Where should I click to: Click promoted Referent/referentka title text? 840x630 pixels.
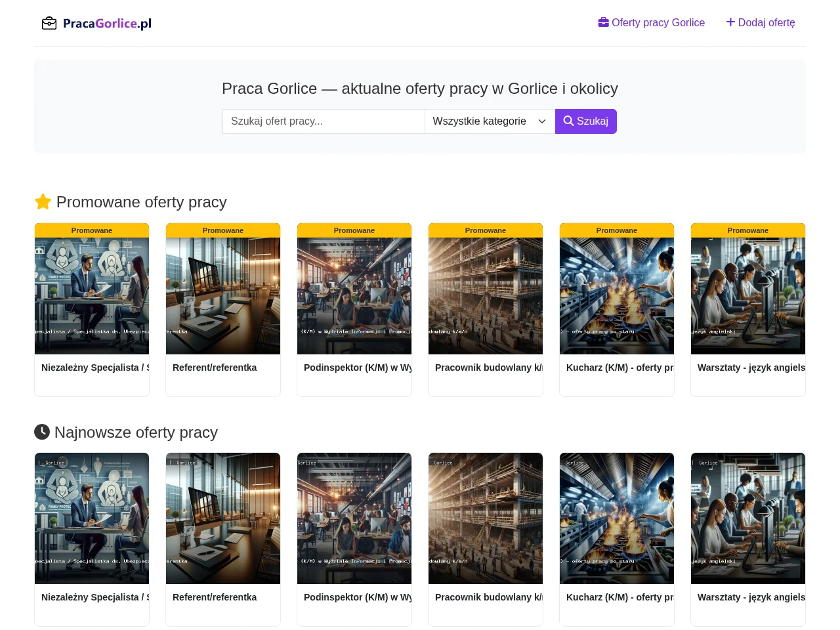tap(215, 367)
